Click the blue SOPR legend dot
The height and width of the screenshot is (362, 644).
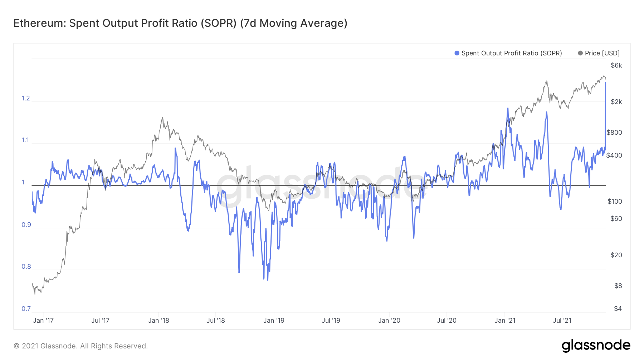coord(457,53)
